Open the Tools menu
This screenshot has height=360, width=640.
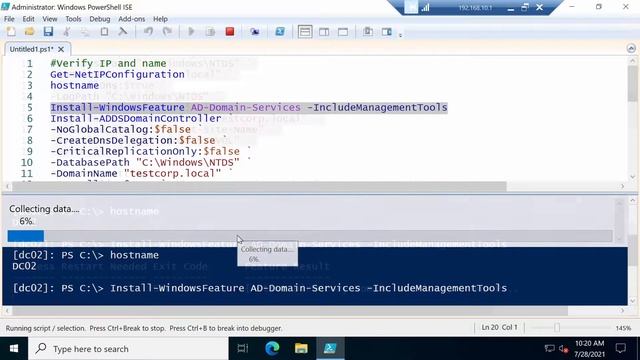73,19
